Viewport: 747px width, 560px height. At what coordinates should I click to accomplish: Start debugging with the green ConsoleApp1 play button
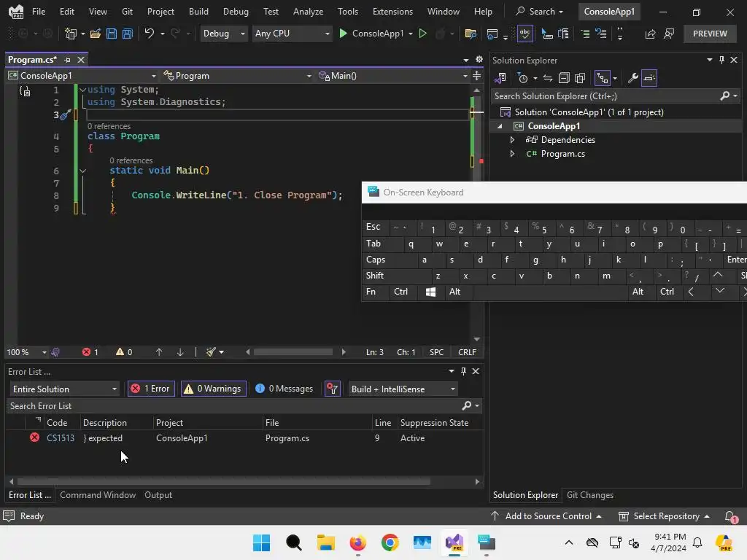(x=343, y=34)
